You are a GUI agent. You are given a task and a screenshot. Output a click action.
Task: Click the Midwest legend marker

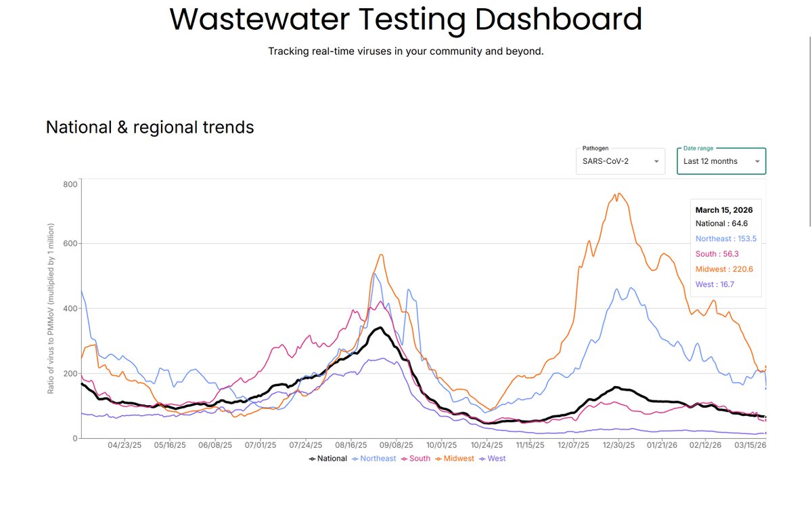tap(438, 459)
